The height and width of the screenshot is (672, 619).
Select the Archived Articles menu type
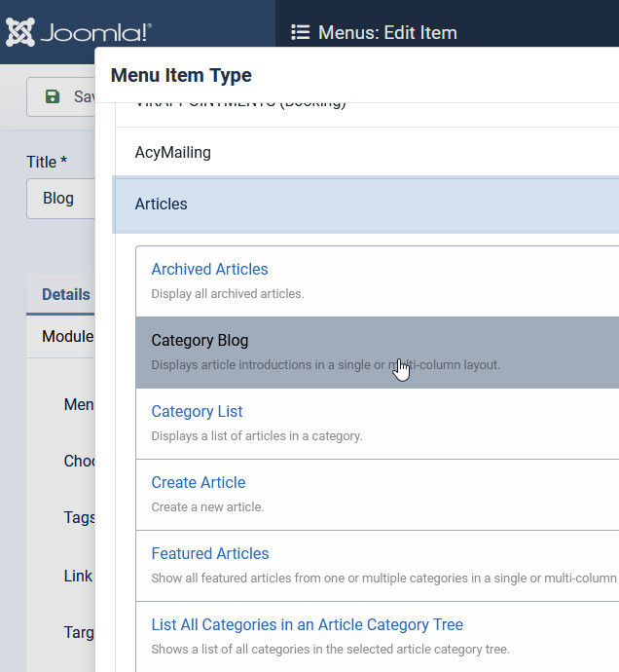pyautogui.click(x=209, y=270)
